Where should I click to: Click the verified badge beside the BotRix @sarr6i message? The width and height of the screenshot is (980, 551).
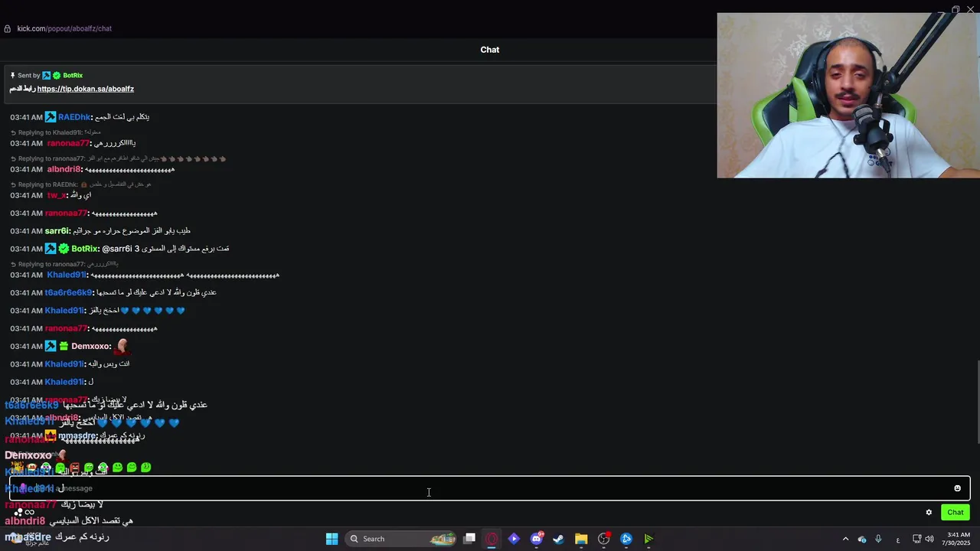coord(64,249)
